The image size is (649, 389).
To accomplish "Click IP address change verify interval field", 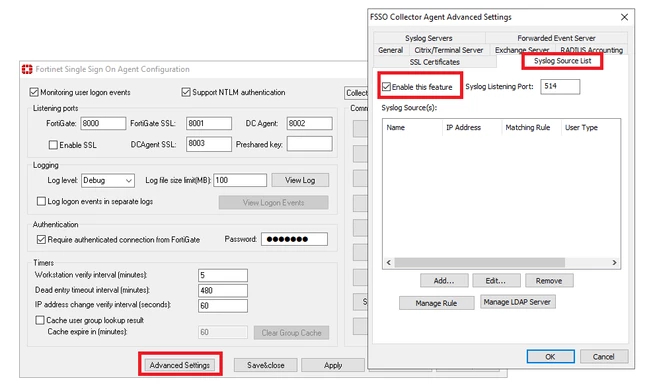I will [223, 305].
